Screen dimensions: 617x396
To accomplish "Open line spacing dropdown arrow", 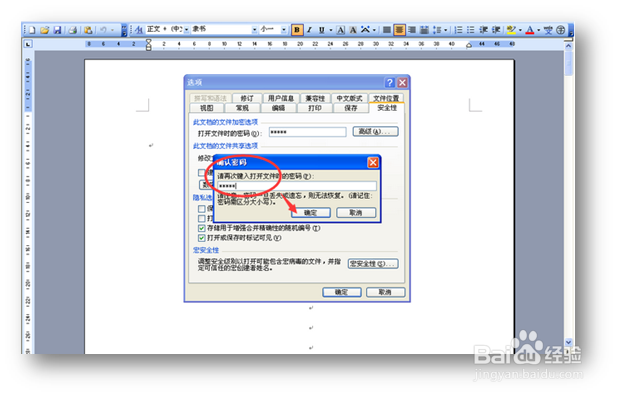I will pos(445,30).
